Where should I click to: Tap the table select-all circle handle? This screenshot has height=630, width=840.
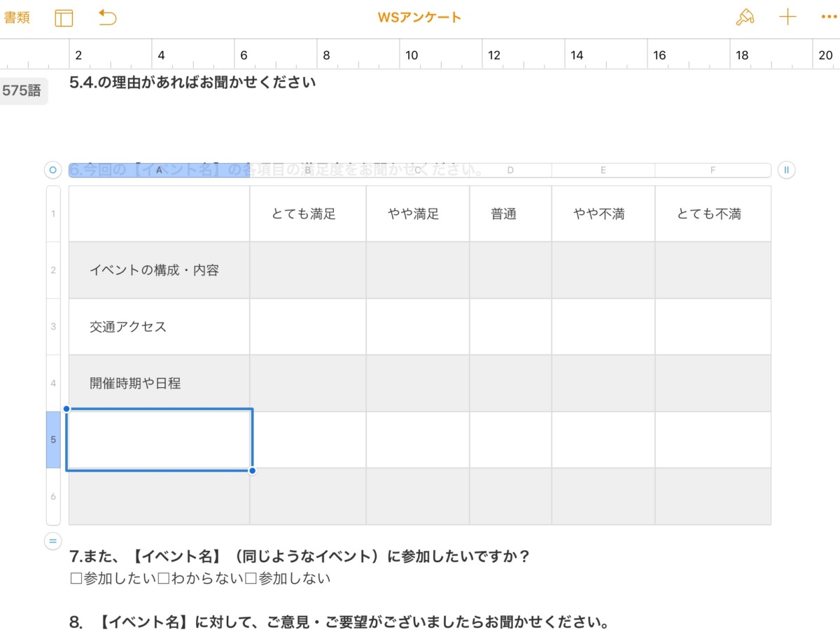point(52,170)
